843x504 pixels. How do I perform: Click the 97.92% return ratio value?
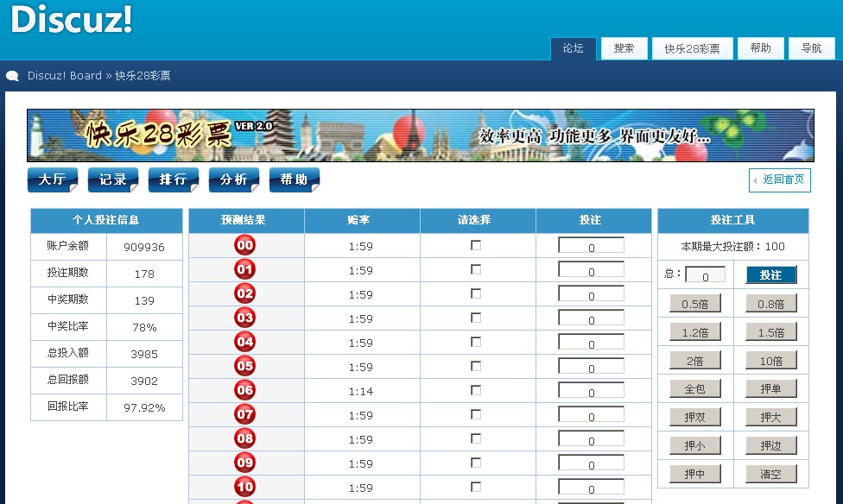(x=144, y=408)
